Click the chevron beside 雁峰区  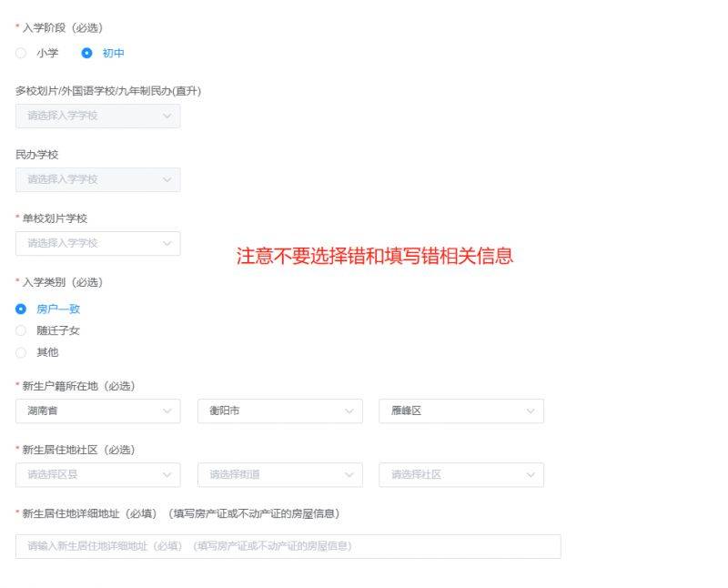pos(531,411)
